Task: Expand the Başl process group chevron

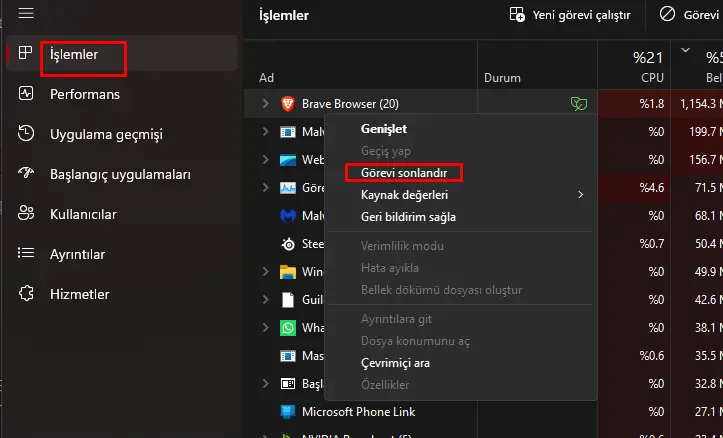Action: click(x=265, y=383)
